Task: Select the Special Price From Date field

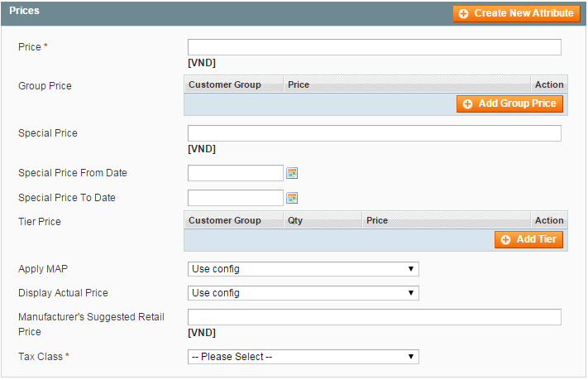Action: [236, 173]
